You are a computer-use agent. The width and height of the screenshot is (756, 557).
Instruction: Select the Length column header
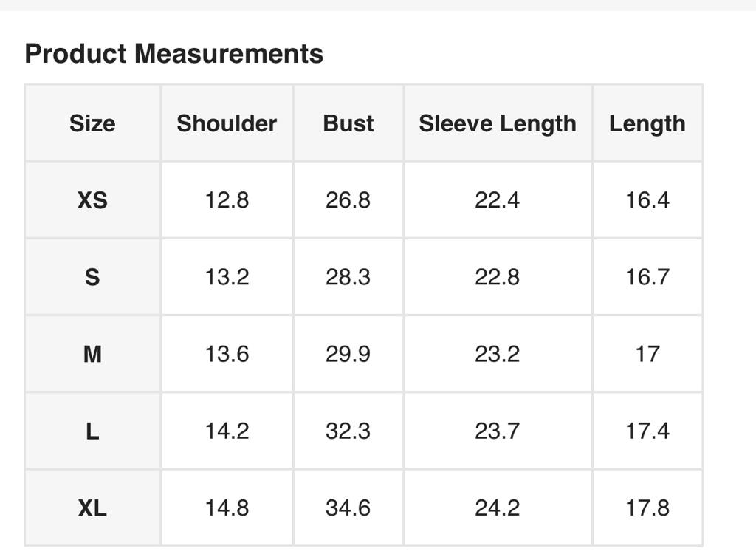(x=647, y=123)
